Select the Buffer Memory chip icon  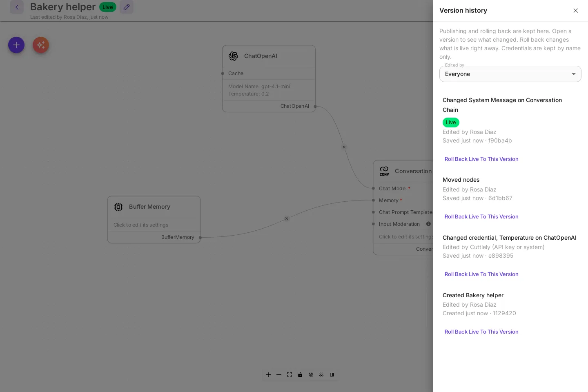coord(118,207)
